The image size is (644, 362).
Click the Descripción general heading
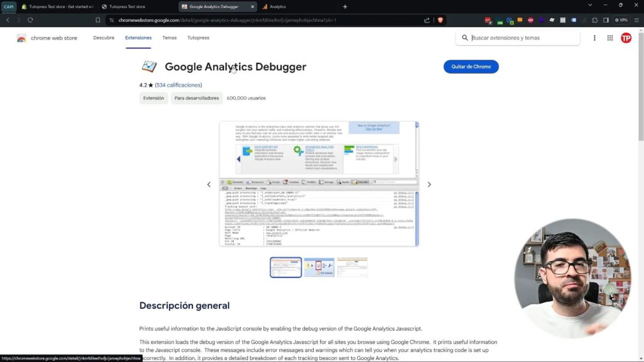tap(184, 305)
